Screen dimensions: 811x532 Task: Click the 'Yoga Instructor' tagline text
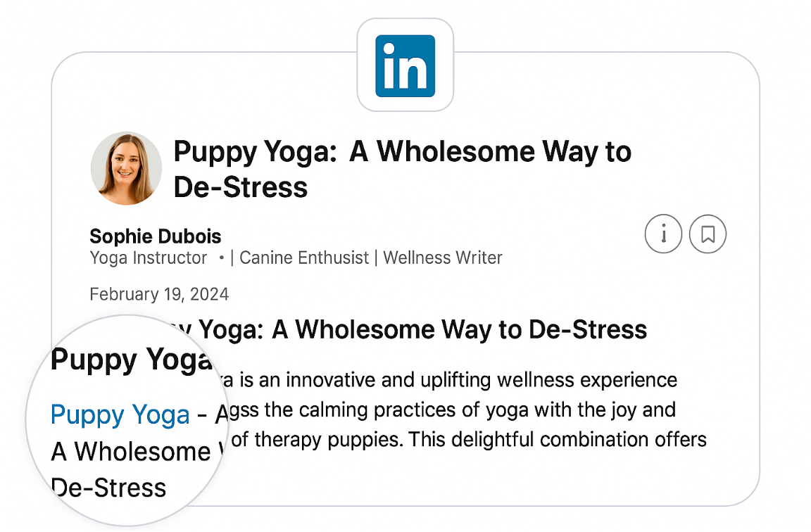(149, 258)
